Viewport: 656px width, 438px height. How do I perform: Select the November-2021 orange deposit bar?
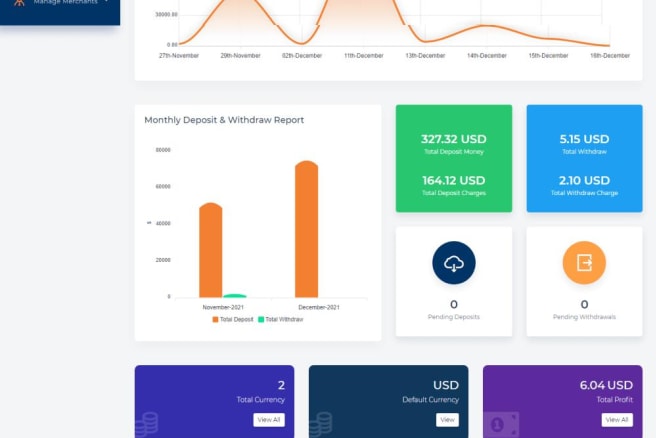pyautogui.click(x=210, y=250)
